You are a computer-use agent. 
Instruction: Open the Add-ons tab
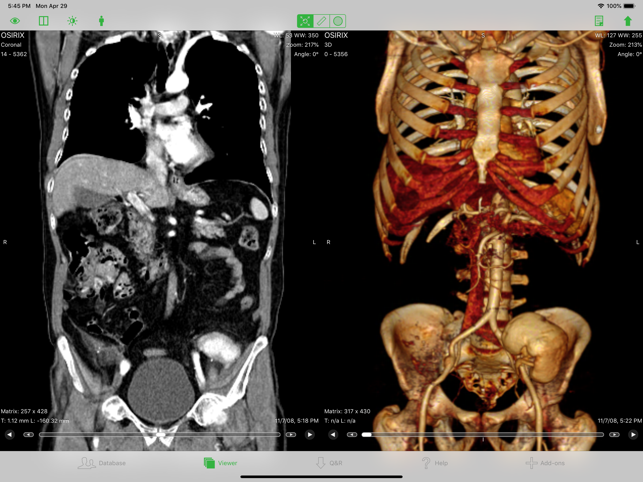pos(545,463)
